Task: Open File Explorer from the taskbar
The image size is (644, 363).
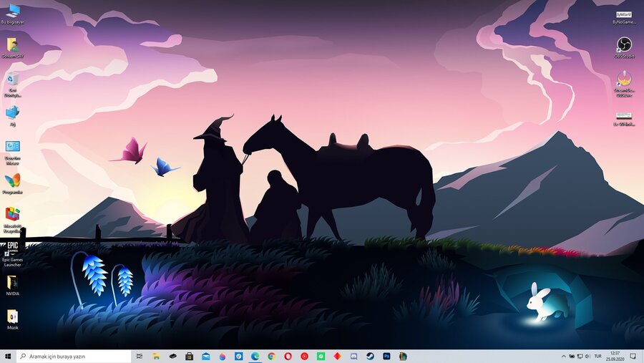Action: (x=156, y=356)
